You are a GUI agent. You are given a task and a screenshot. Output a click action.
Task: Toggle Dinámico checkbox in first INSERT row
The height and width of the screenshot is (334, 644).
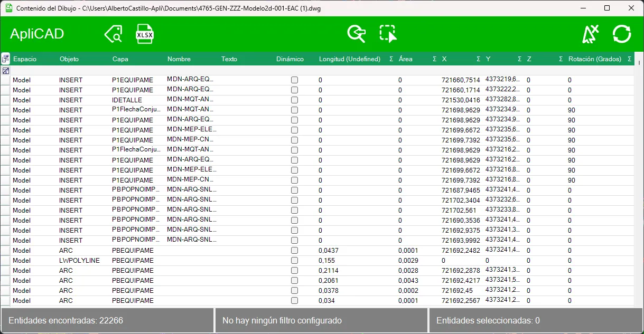click(294, 80)
